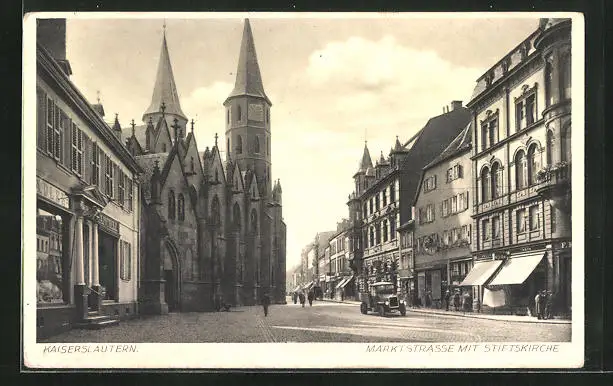This screenshot has height=386, width=613.
Task: Click the white columns at shop entrance
Action: [x=87, y=251]
